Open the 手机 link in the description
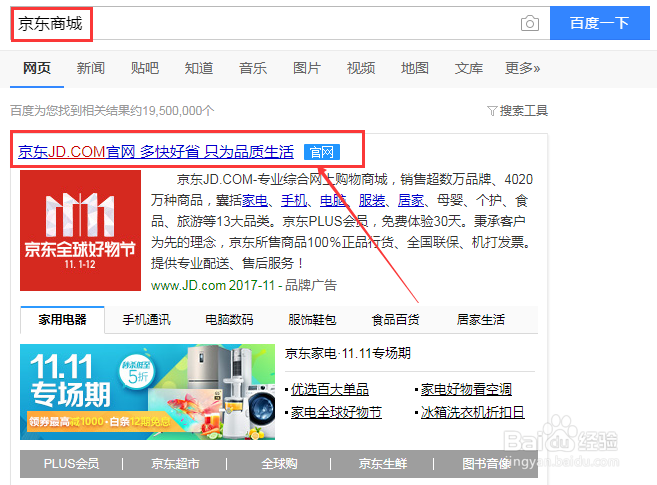Image resolution: width=657 pixels, height=485 pixels. coord(294,200)
